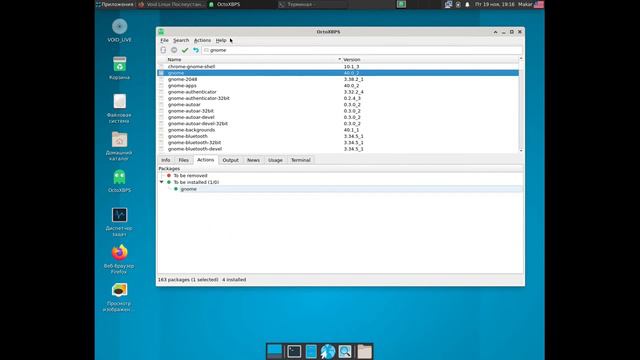Select gnome-autoar package row

[338, 104]
